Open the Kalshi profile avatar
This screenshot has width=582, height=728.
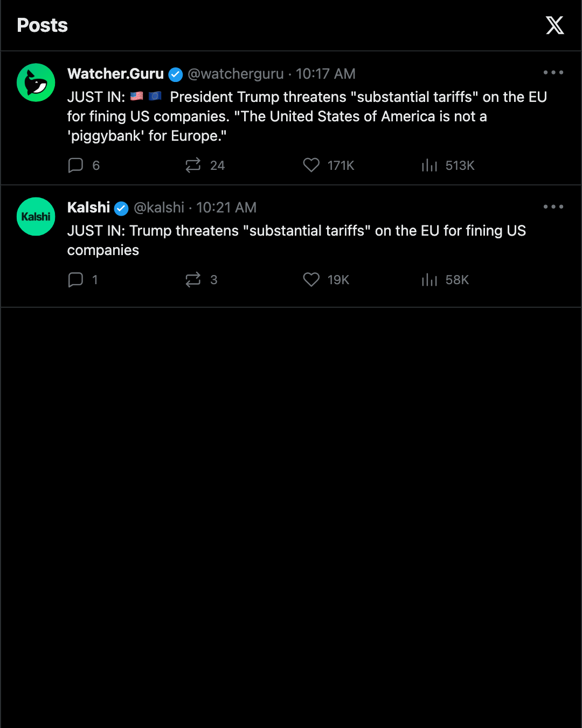[36, 216]
